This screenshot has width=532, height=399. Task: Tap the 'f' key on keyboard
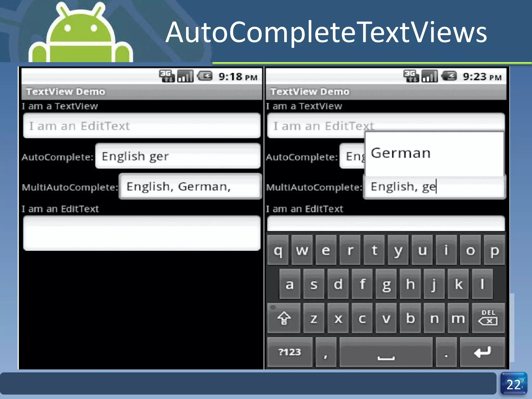coord(362,284)
